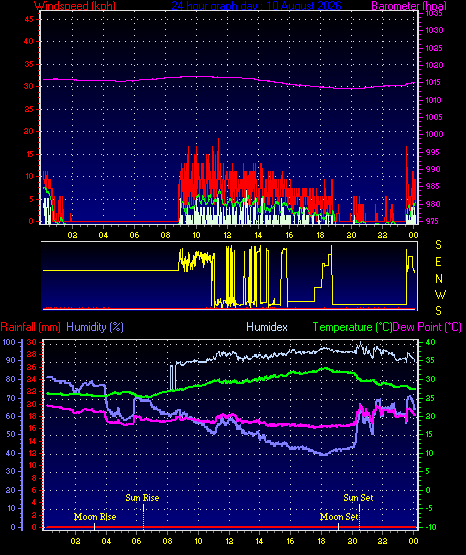Click the 100 humidity scale value

pos(9,342)
